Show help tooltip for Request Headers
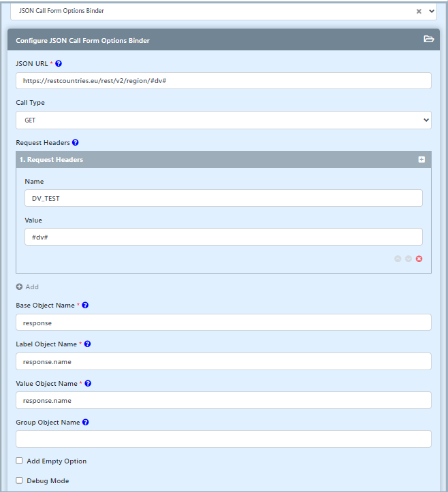 point(75,143)
